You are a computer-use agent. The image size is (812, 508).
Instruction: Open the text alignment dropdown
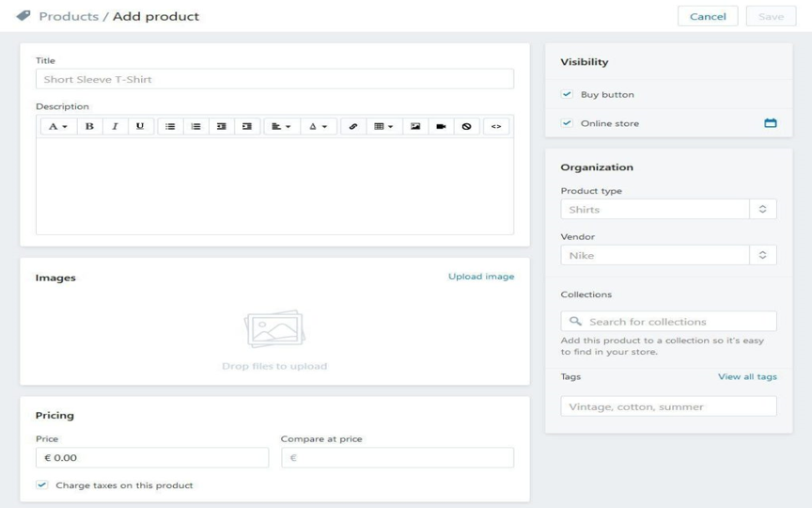click(x=282, y=126)
